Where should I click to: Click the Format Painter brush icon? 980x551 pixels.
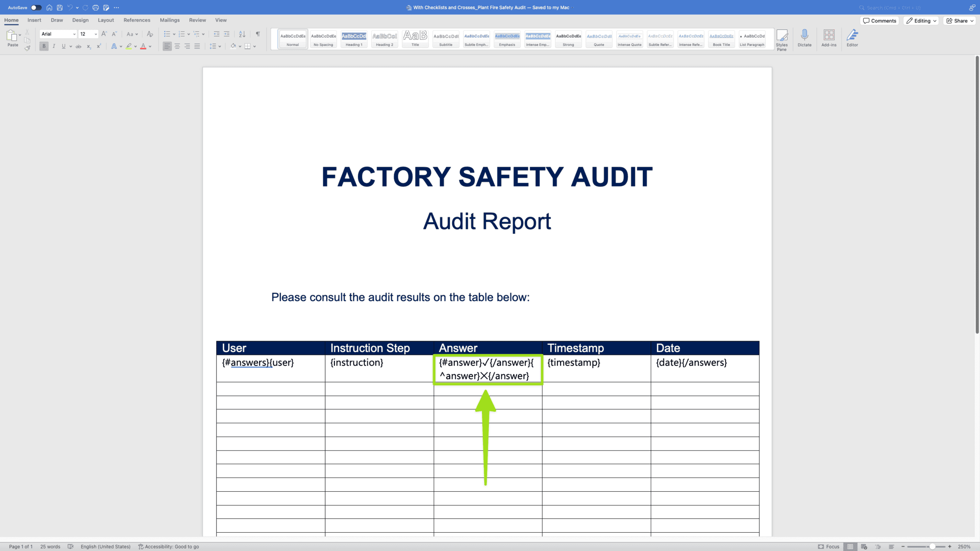[x=27, y=48]
